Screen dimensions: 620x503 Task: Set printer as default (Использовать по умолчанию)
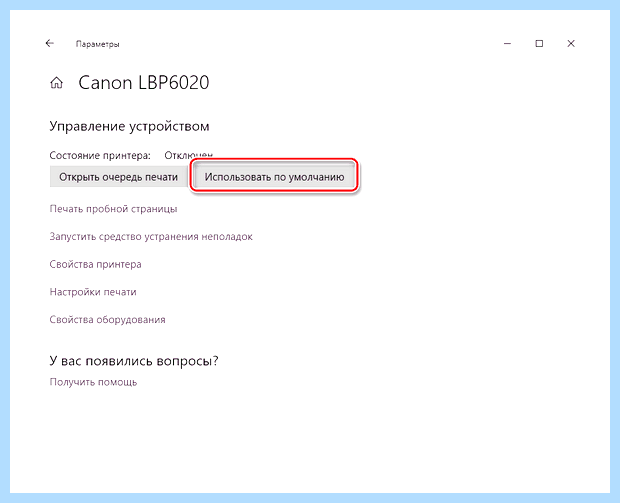pos(274,177)
